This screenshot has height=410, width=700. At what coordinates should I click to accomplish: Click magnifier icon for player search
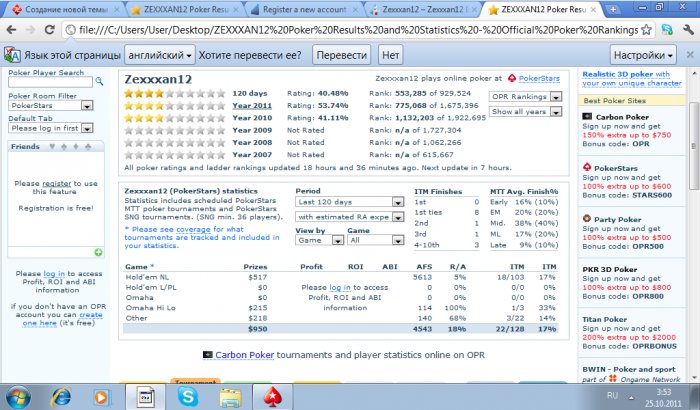(99, 81)
